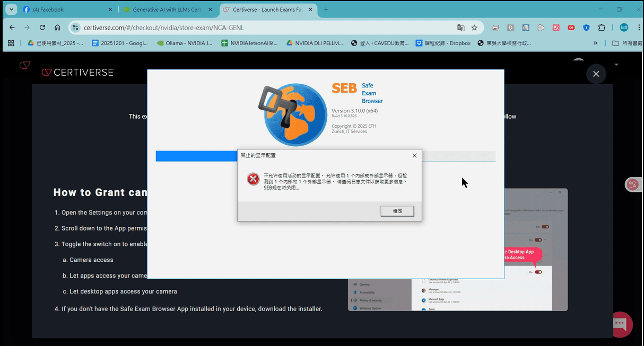Go forward to the next page
The height and width of the screenshot is (346, 644).
pyautogui.click(x=27, y=28)
